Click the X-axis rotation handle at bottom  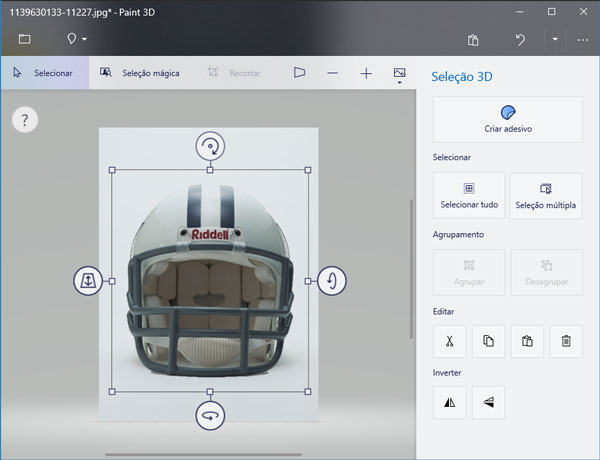(x=210, y=416)
